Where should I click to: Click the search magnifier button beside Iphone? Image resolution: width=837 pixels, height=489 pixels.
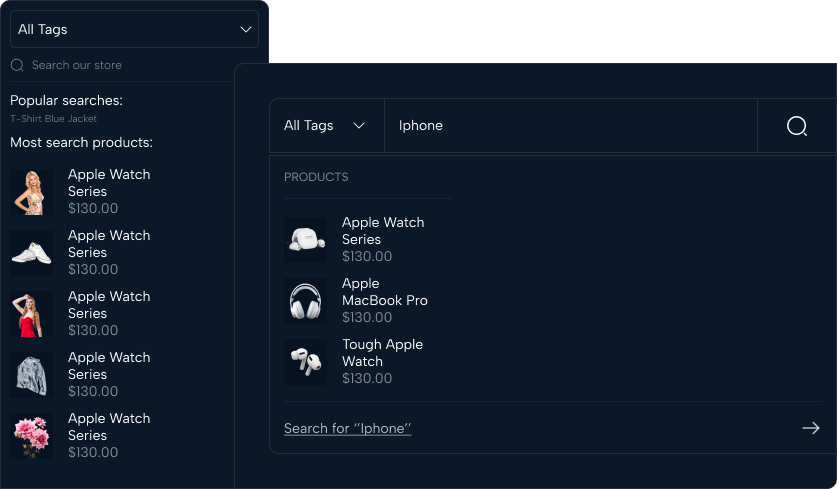pos(796,126)
